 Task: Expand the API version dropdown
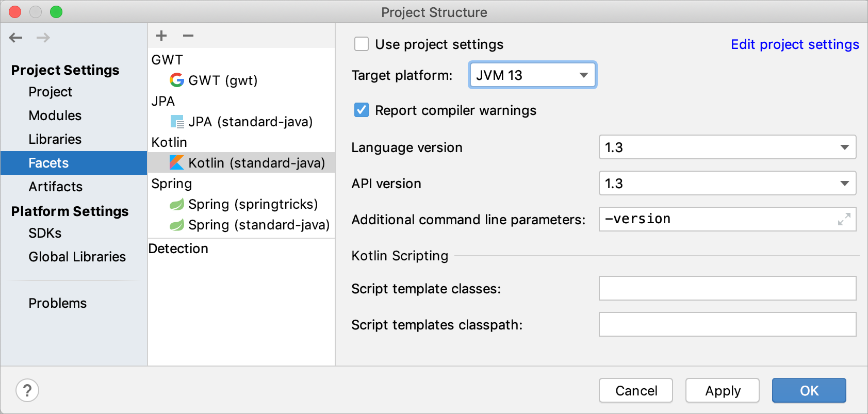[727, 184]
